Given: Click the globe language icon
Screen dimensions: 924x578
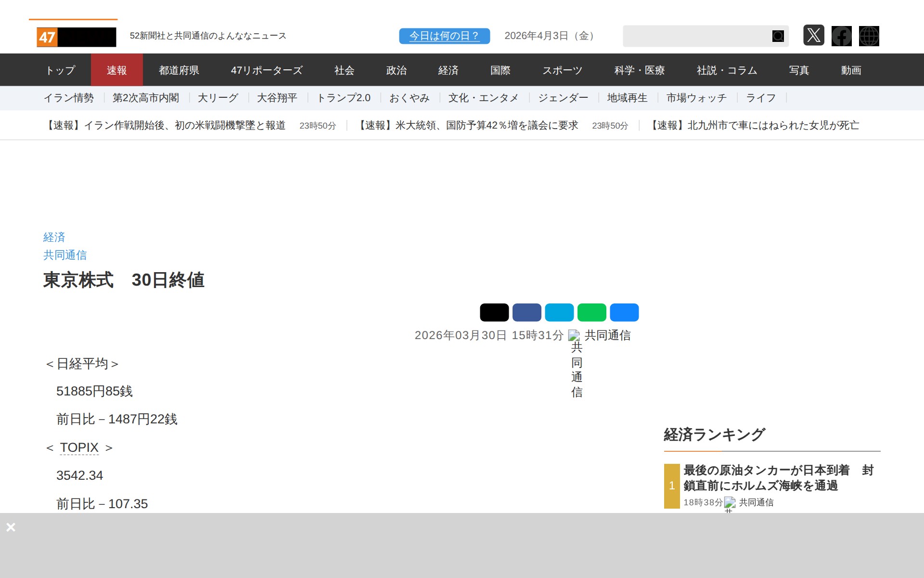Looking at the screenshot, I should click(x=869, y=36).
